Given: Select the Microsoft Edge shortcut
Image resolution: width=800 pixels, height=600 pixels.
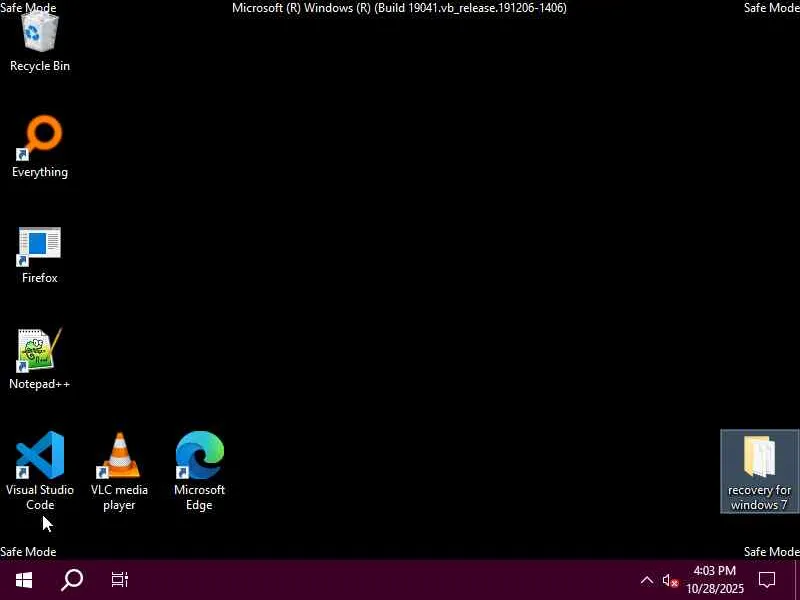Looking at the screenshot, I should 199,470.
